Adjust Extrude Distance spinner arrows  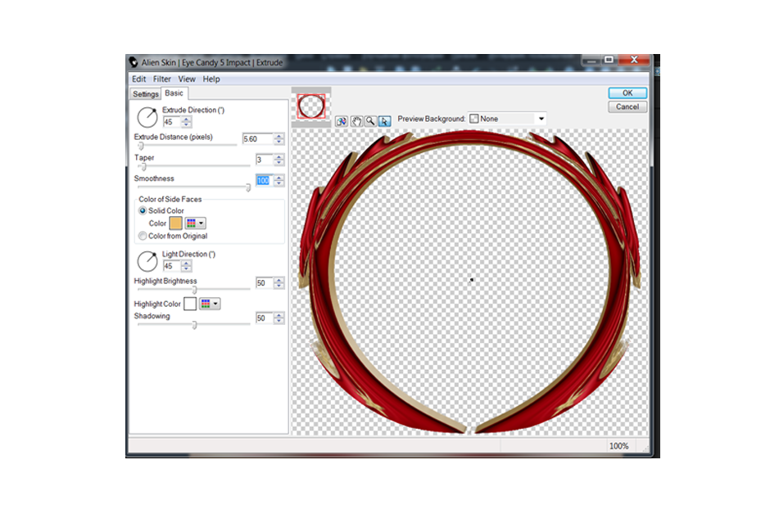coord(279,139)
